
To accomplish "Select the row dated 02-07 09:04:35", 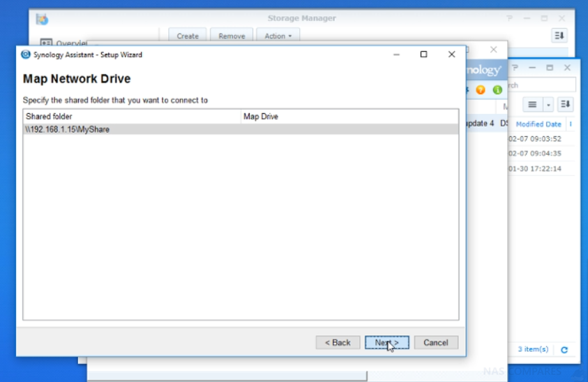I will [x=541, y=154].
